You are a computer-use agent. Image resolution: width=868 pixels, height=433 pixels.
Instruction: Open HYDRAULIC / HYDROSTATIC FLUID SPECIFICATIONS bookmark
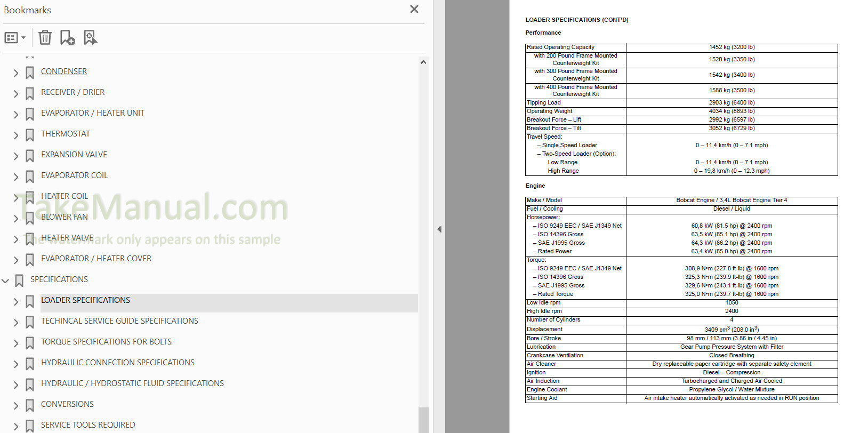pos(132,383)
